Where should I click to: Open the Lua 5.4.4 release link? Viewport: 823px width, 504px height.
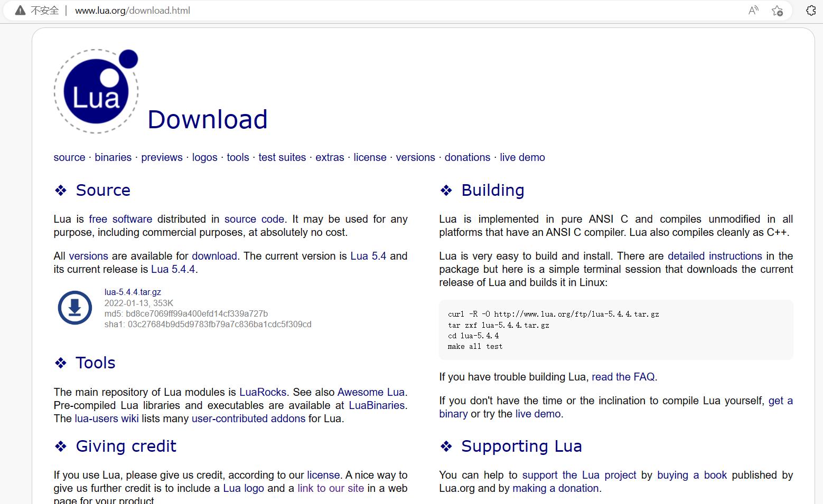tap(173, 269)
